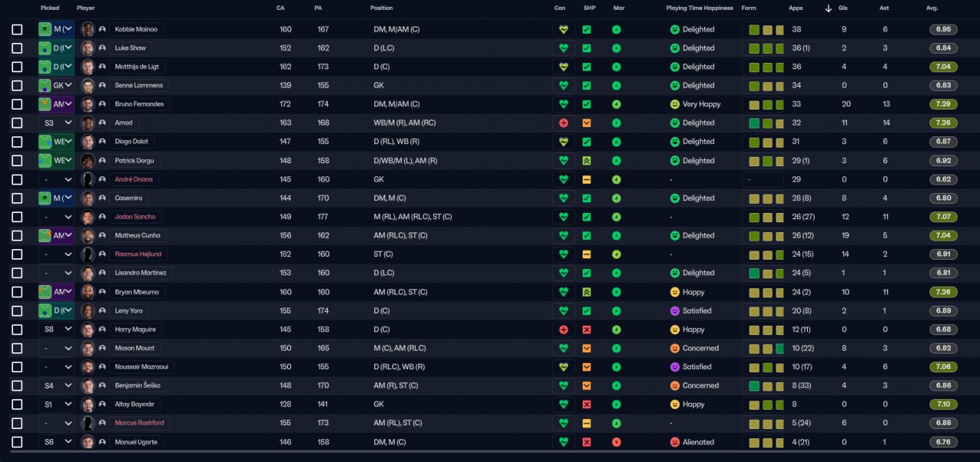Click Lisandro Martínez's first form square

coord(754,273)
